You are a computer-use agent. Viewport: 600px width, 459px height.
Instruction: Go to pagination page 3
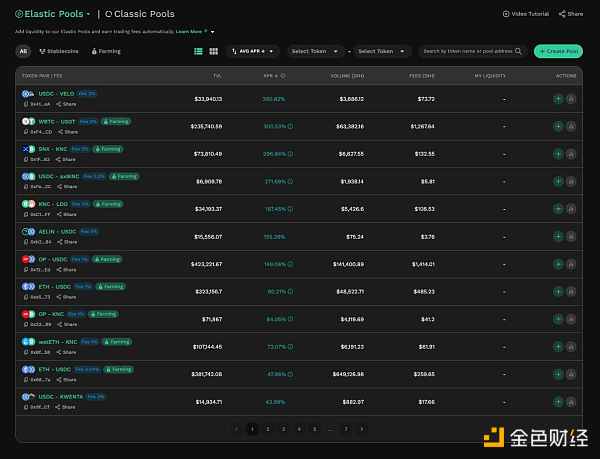(284, 429)
